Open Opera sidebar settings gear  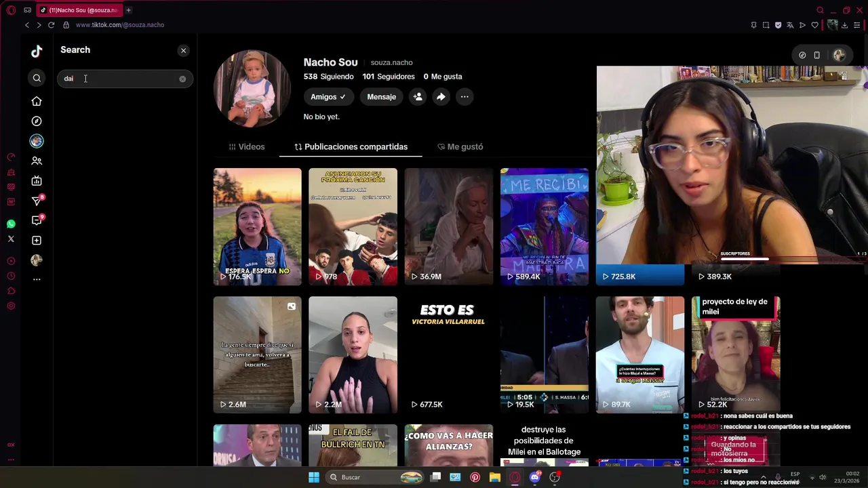click(x=11, y=306)
